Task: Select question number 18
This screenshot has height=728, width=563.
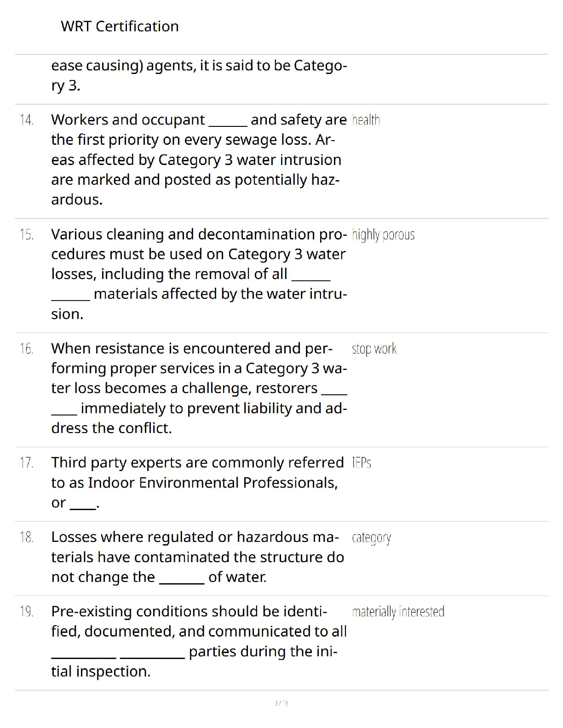Action: click(x=27, y=537)
